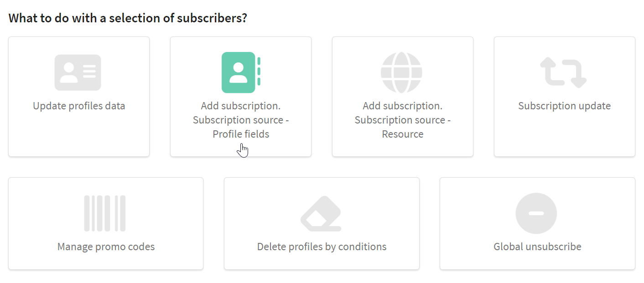This screenshot has width=644, height=283.
Task: Open the Update profiles data card
Action: coord(79,97)
